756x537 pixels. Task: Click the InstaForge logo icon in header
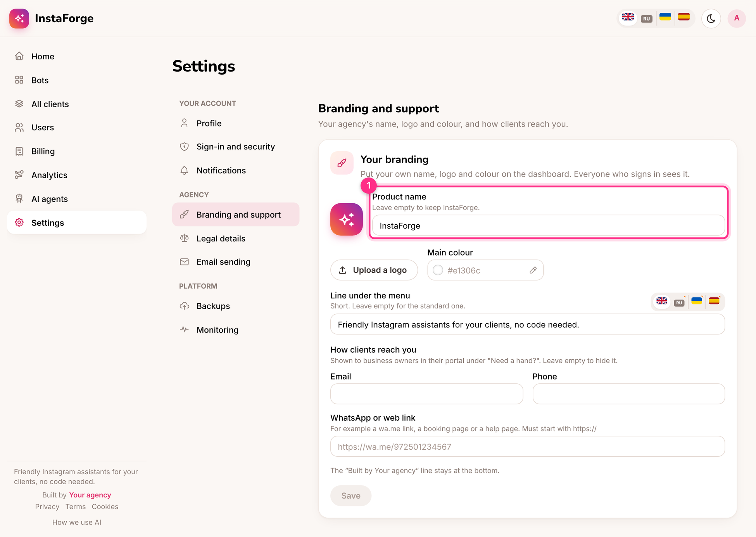[19, 18]
